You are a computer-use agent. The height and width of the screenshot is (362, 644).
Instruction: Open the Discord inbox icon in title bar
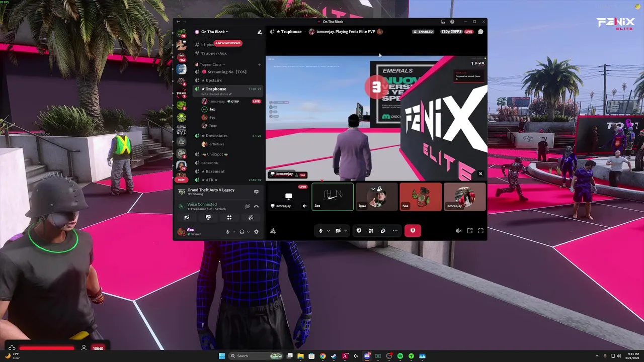443,22
